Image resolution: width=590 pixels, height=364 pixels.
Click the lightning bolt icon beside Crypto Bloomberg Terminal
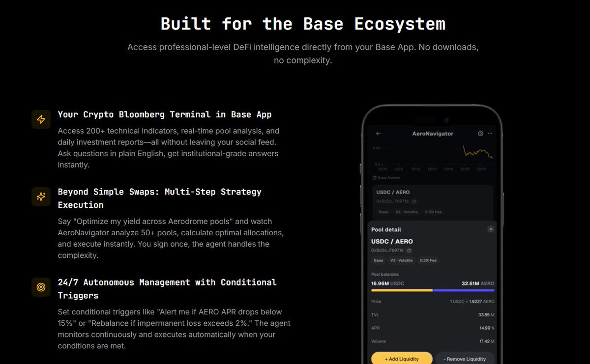click(x=41, y=119)
